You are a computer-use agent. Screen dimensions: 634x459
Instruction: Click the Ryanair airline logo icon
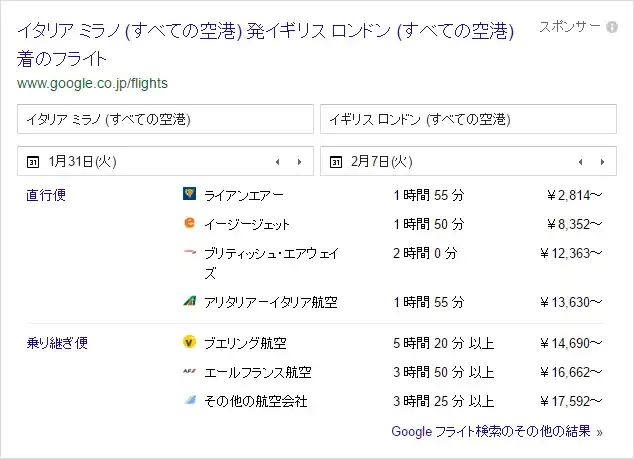pos(189,194)
